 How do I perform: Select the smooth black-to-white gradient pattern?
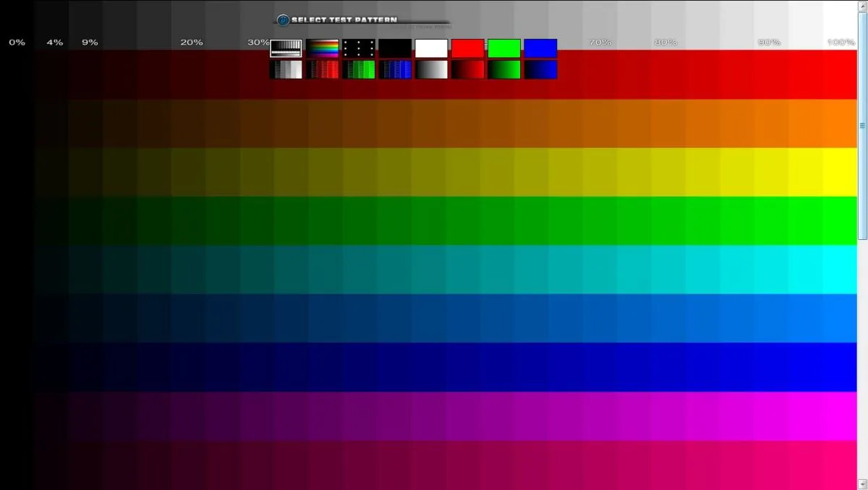point(431,69)
